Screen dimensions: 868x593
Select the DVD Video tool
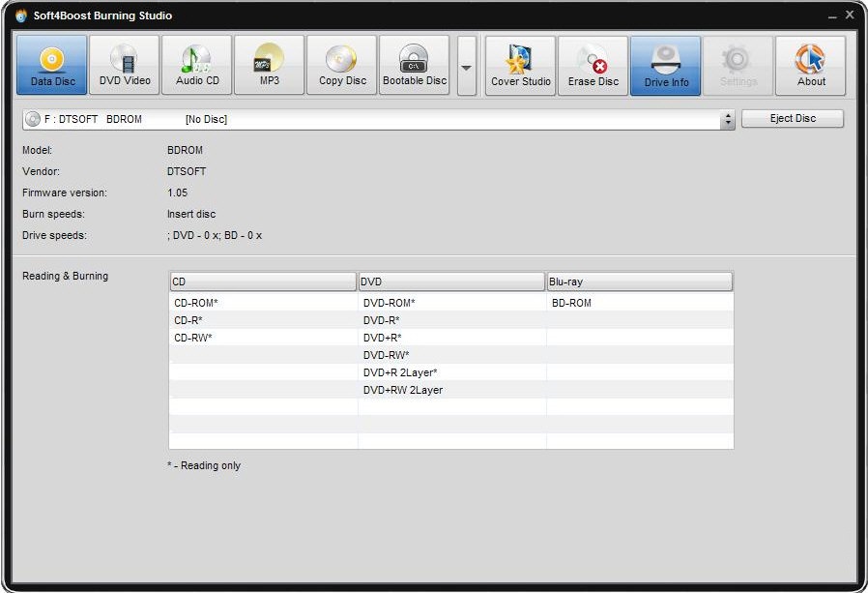pyautogui.click(x=125, y=66)
